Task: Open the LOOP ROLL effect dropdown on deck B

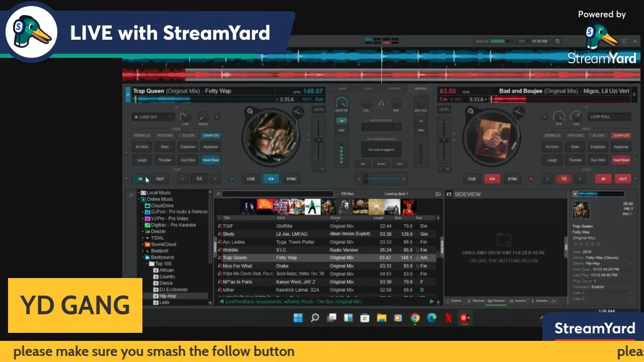Action: click(609, 117)
